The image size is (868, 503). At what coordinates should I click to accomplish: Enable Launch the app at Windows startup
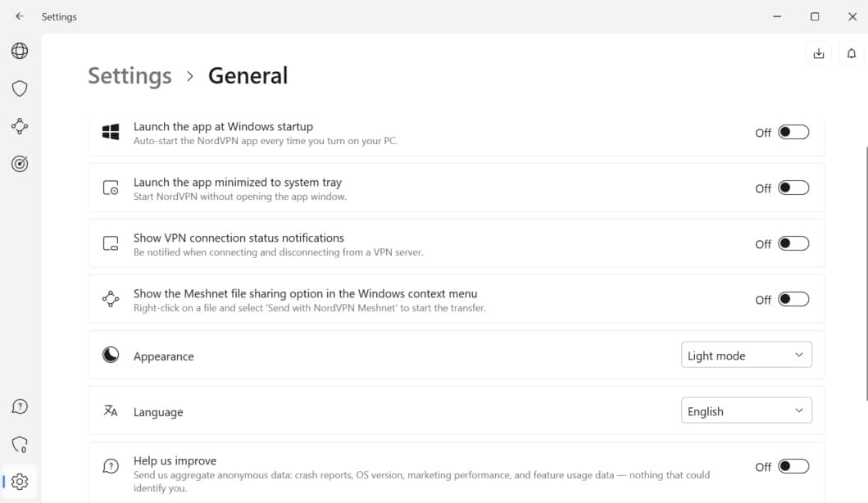point(793,132)
